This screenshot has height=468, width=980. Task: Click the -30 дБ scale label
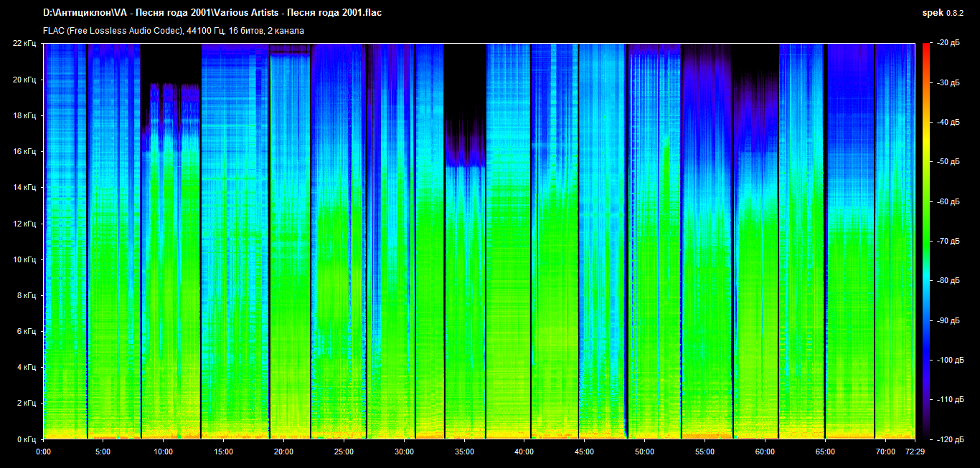point(948,83)
